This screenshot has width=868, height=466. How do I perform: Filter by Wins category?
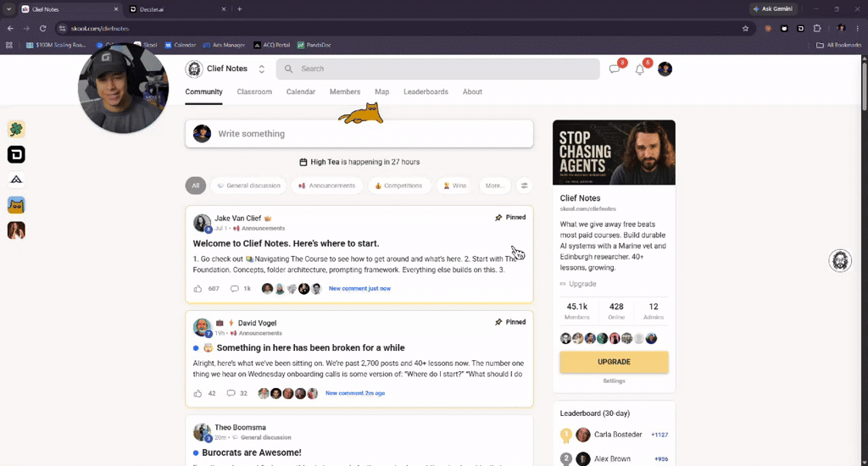[x=454, y=186]
